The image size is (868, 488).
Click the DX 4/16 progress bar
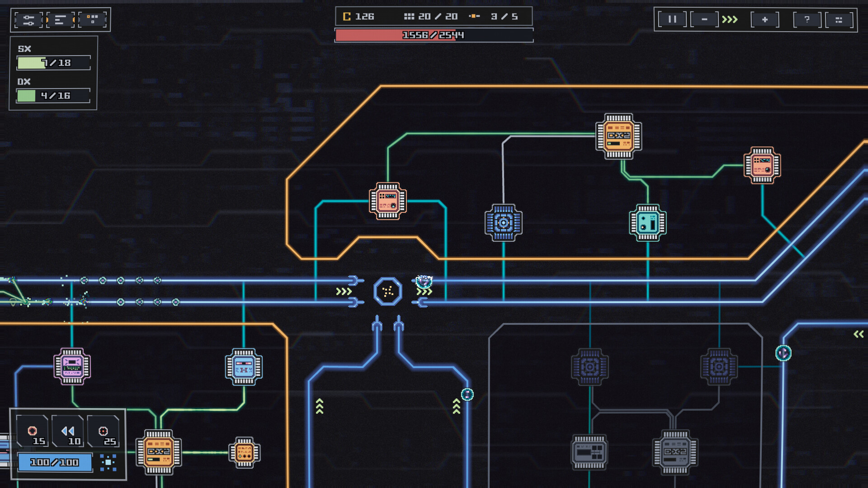53,96
